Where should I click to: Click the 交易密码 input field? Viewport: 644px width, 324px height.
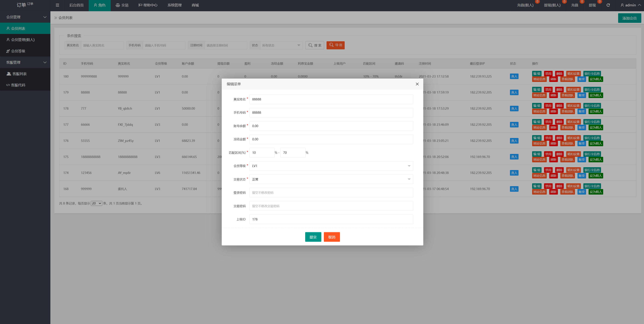click(331, 206)
